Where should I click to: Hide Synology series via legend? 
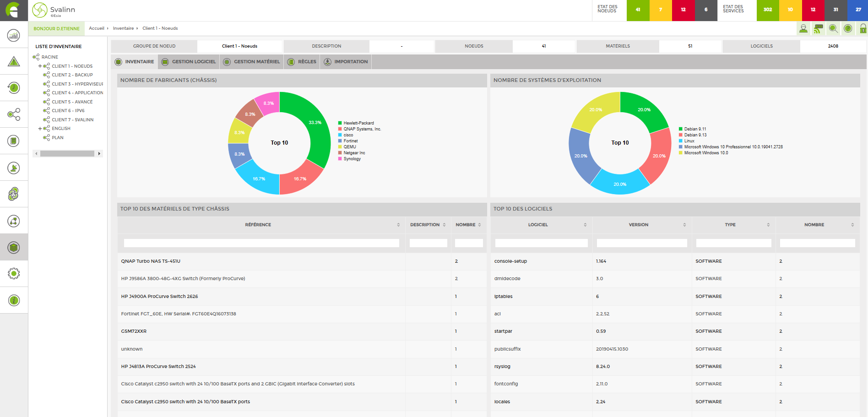pos(352,159)
